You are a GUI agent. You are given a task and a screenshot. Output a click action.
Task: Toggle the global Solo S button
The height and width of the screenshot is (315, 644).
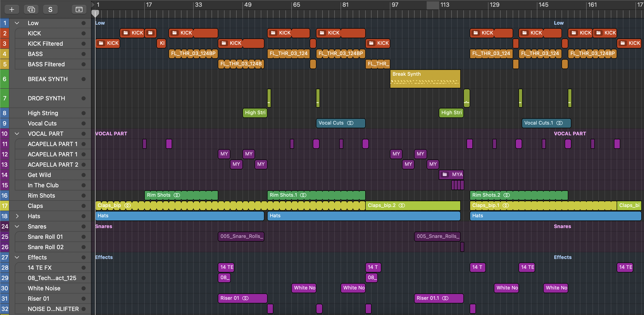pyautogui.click(x=50, y=9)
